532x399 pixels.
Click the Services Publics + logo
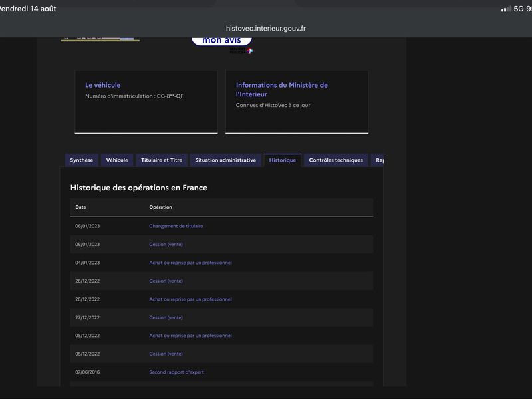(241, 51)
